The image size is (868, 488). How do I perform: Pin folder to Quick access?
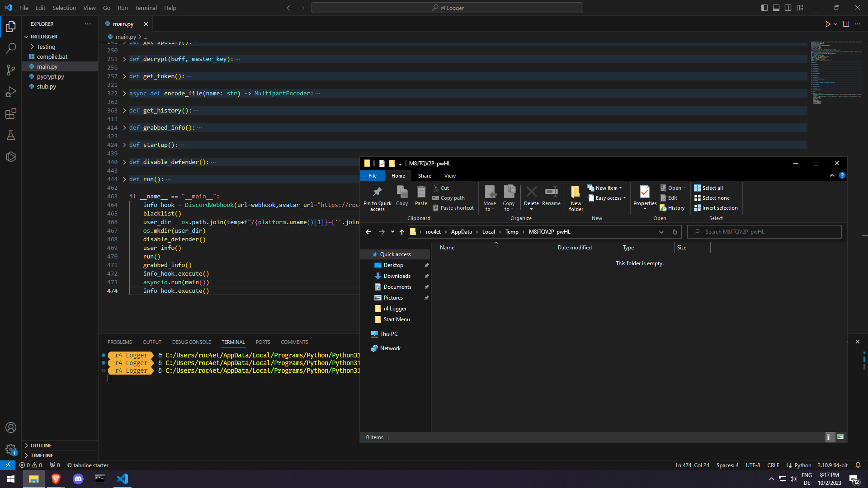click(377, 198)
